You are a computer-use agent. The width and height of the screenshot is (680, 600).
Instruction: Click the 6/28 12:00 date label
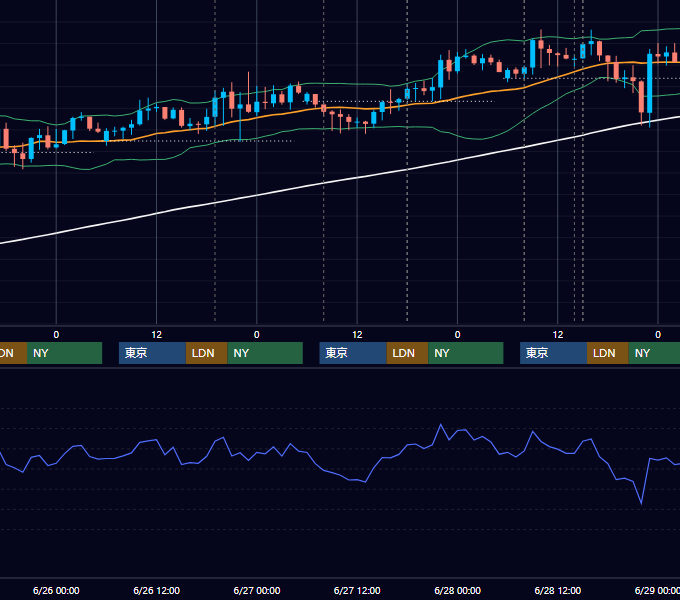(558, 590)
